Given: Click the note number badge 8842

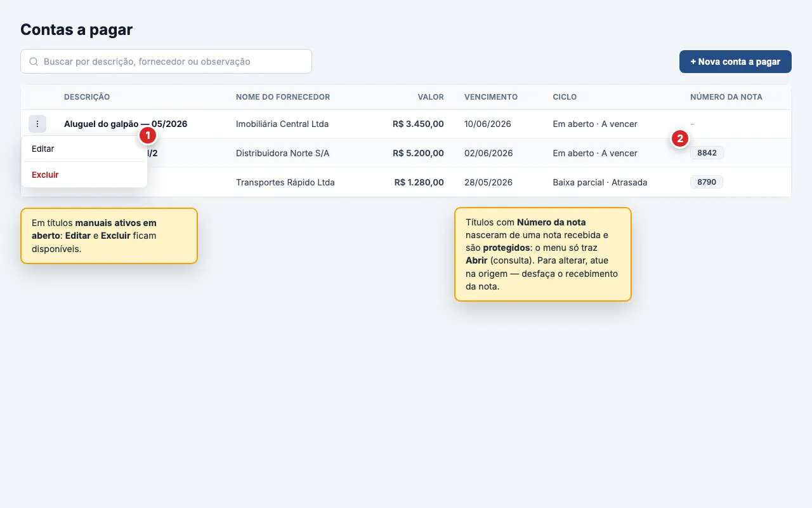Looking at the screenshot, I should (707, 153).
